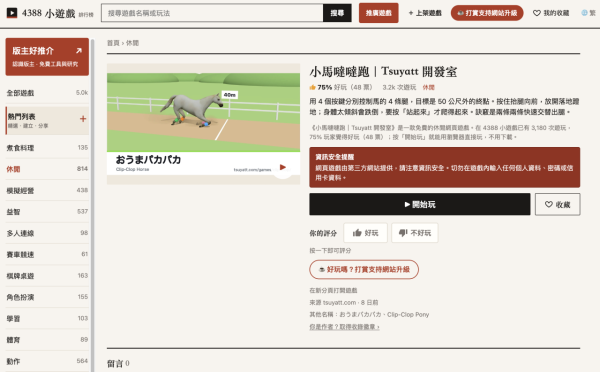Click 你是作者？取得收錄徽章 link

344,327
